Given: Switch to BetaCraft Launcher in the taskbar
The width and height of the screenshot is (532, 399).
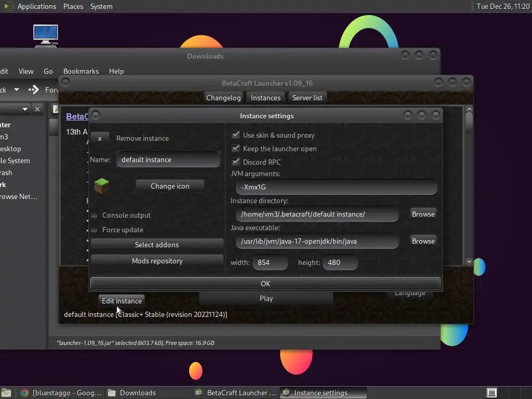Looking at the screenshot, I should coord(235,393).
